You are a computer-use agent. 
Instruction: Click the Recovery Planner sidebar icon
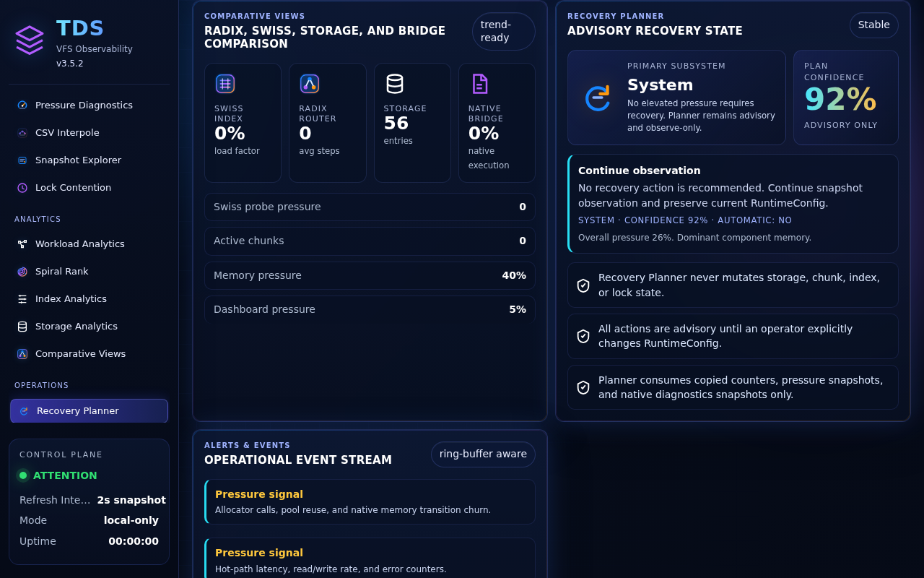pos(24,411)
